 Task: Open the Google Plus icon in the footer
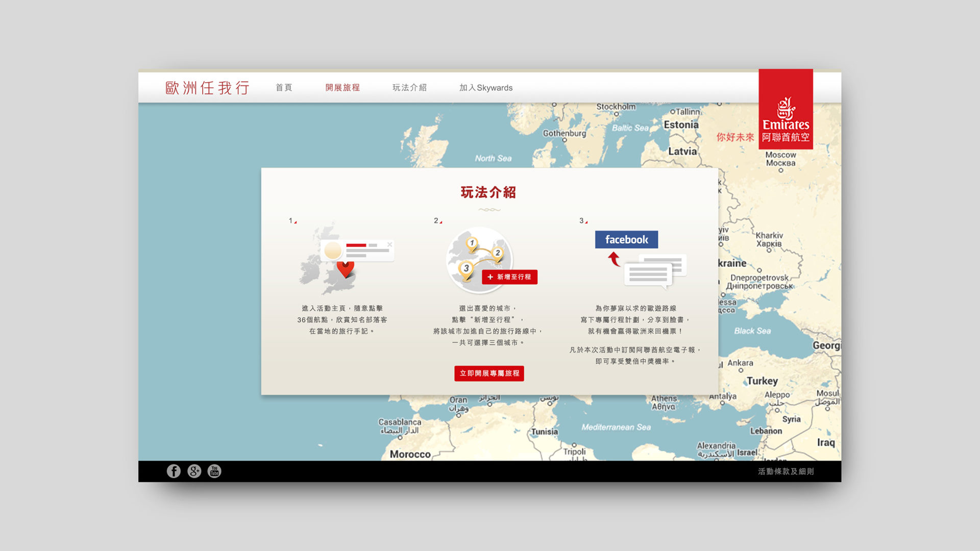(x=194, y=471)
